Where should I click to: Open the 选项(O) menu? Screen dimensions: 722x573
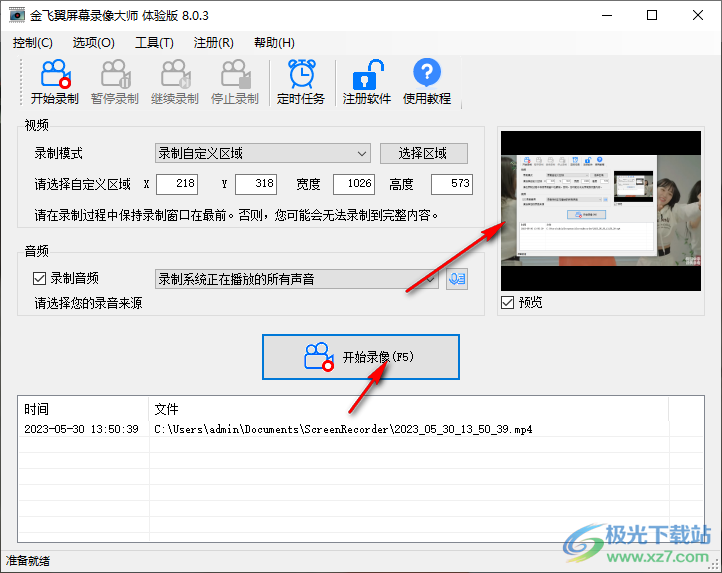(x=93, y=43)
